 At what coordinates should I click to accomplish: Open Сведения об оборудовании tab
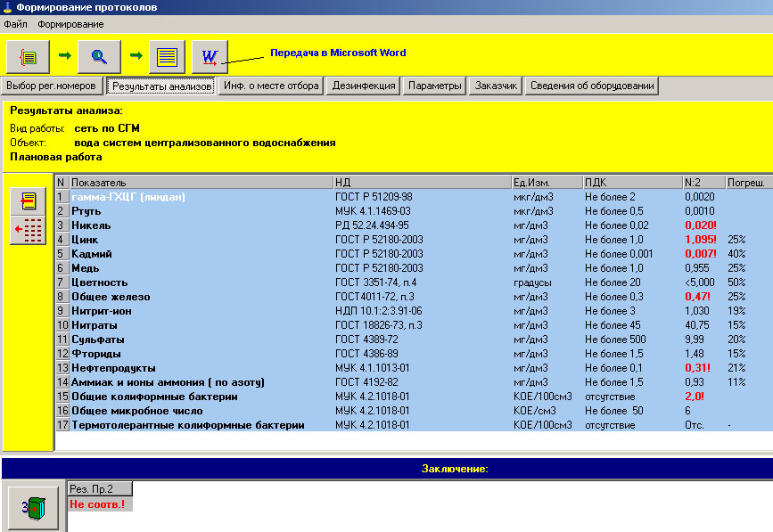[x=592, y=86]
